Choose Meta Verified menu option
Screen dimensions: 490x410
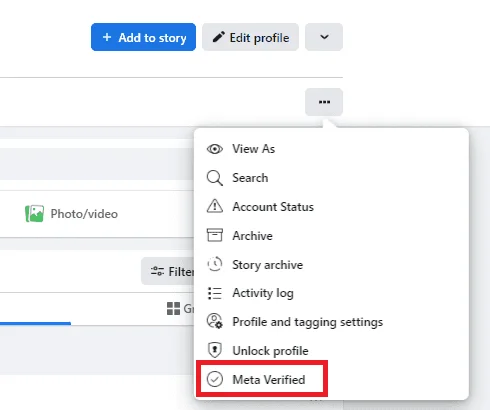click(x=331, y=379)
